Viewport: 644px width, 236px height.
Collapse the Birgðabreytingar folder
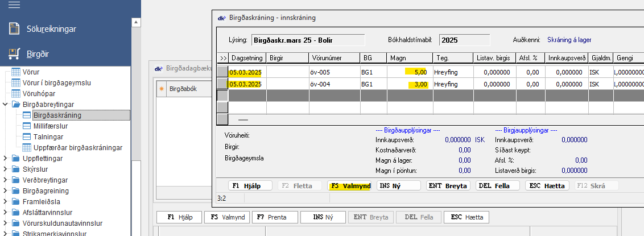tap(5, 105)
